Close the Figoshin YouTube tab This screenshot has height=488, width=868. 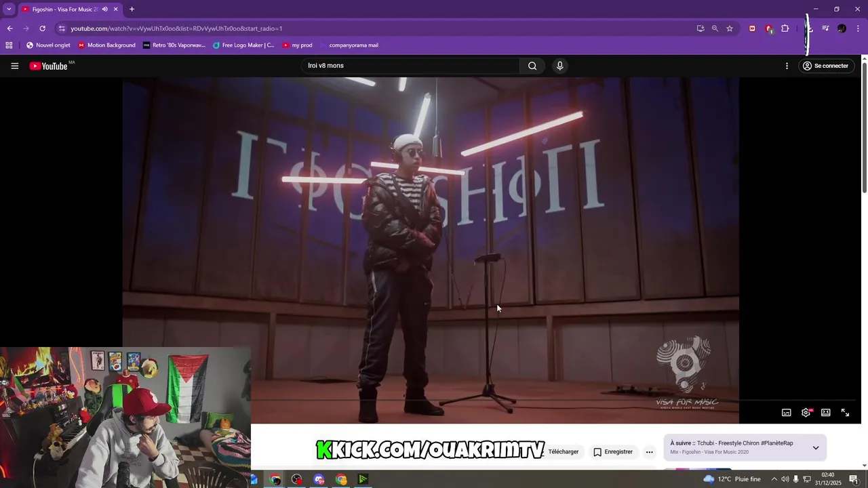[115, 9]
